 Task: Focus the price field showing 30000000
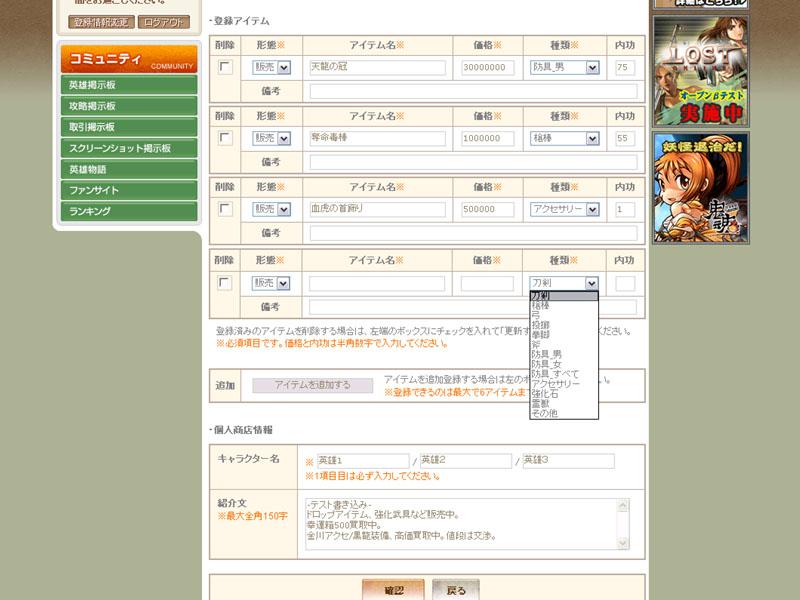click(x=487, y=67)
